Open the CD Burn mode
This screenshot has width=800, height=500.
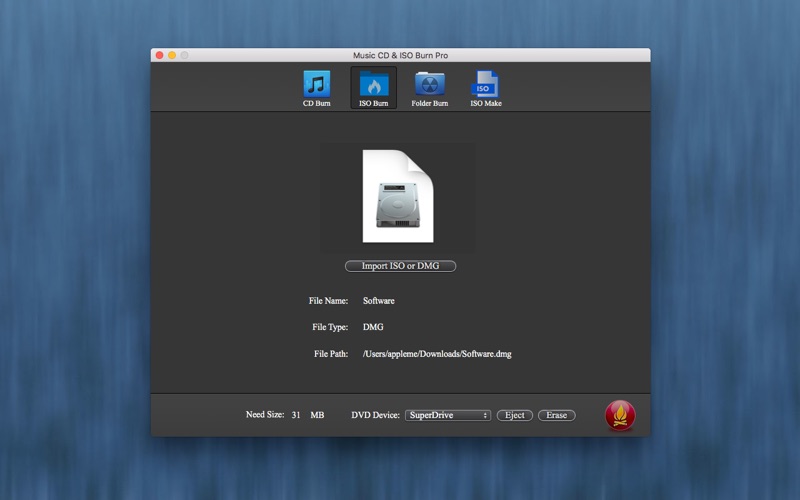click(316, 88)
